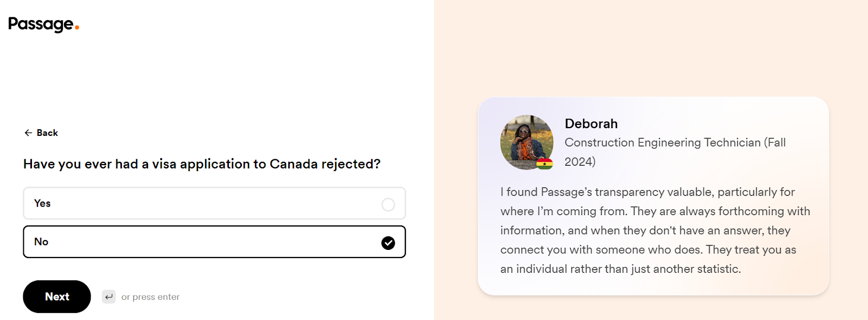The height and width of the screenshot is (320, 868).
Task: Click the checked No radio checkmark
Action: [388, 243]
